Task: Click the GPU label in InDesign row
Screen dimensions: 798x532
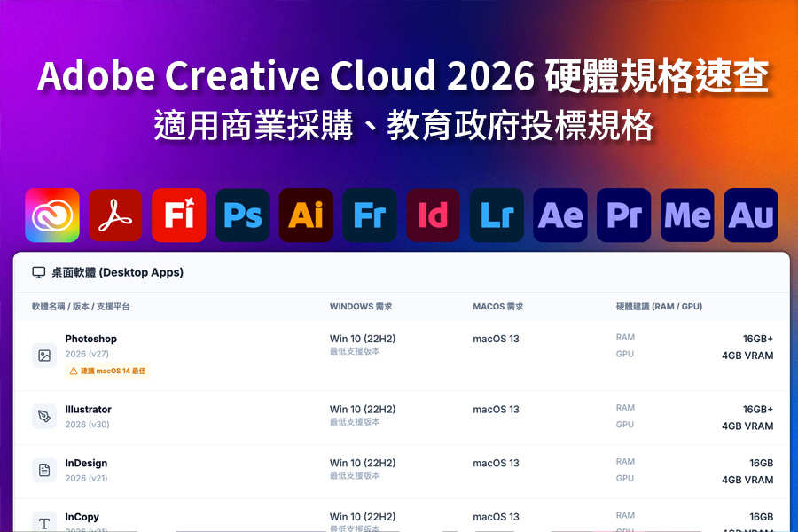Action: 624,478
